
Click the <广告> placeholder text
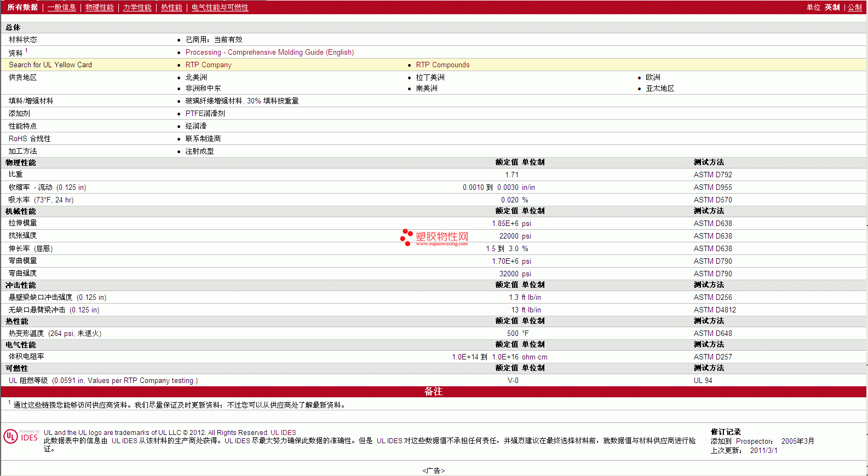coord(434,471)
